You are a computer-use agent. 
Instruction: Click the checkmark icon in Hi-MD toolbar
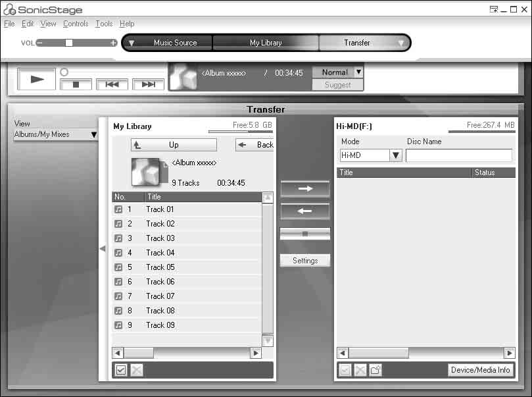(x=345, y=370)
